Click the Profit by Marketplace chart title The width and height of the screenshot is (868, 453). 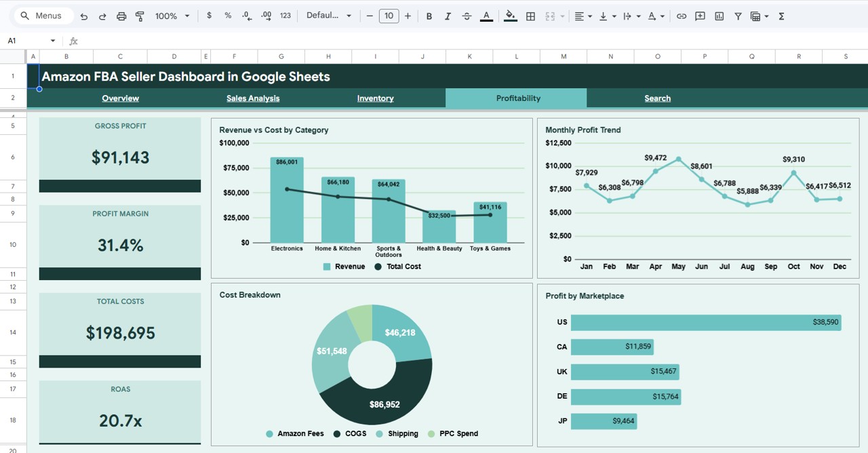(x=585, y=296)
